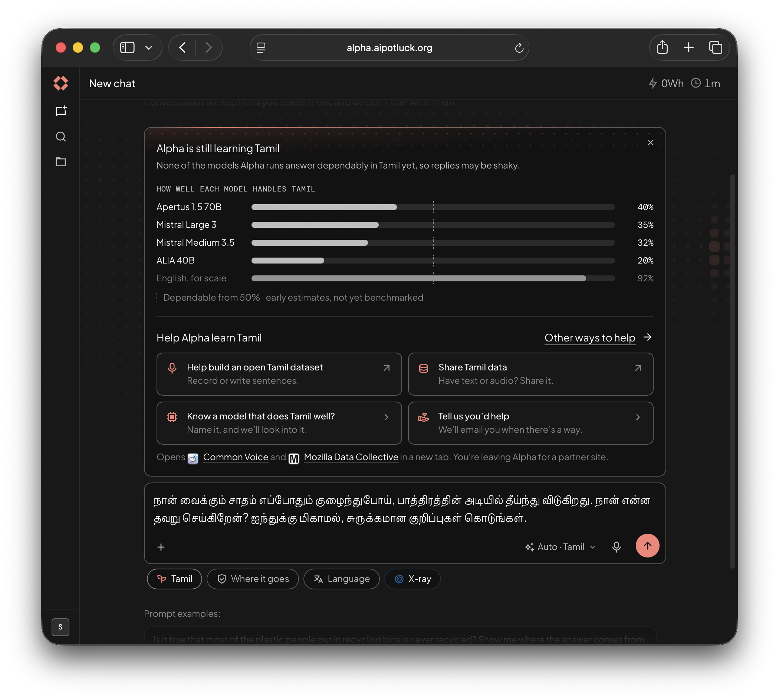Screen dimensions: 779x700
Task: Click the page reader icon in address bar
Action: tap(261, 48)
